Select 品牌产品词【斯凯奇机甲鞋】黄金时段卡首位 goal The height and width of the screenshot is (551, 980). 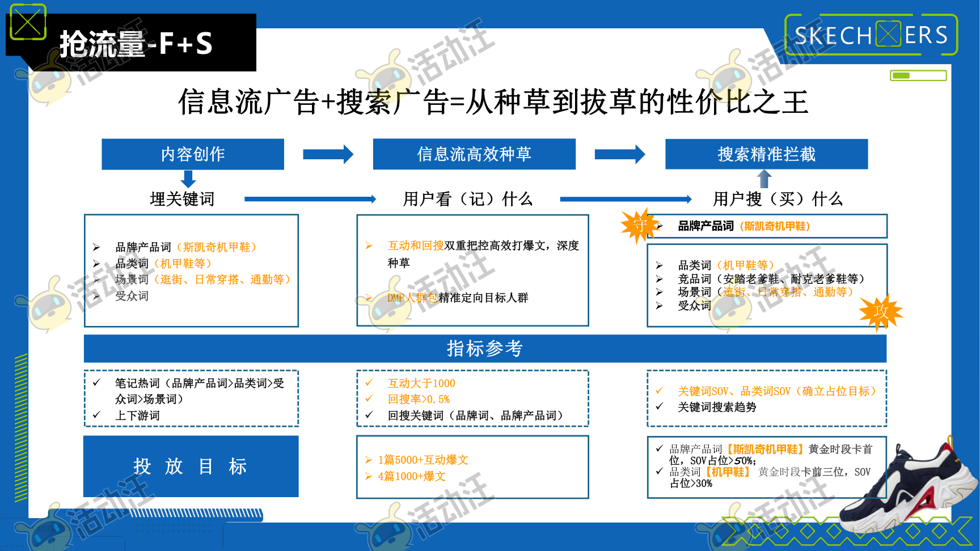771,455
